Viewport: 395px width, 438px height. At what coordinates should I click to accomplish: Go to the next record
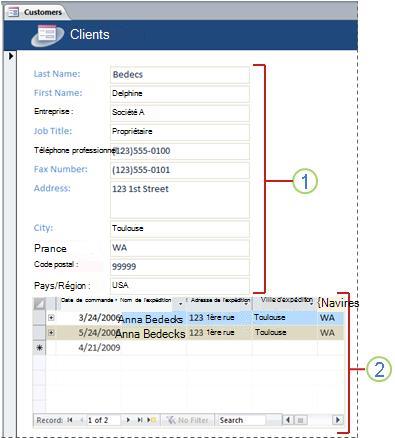(128, 420)
